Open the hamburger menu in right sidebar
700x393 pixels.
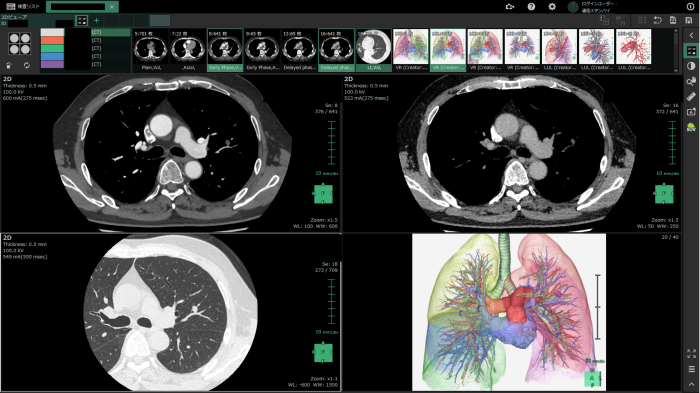point(692,369)
